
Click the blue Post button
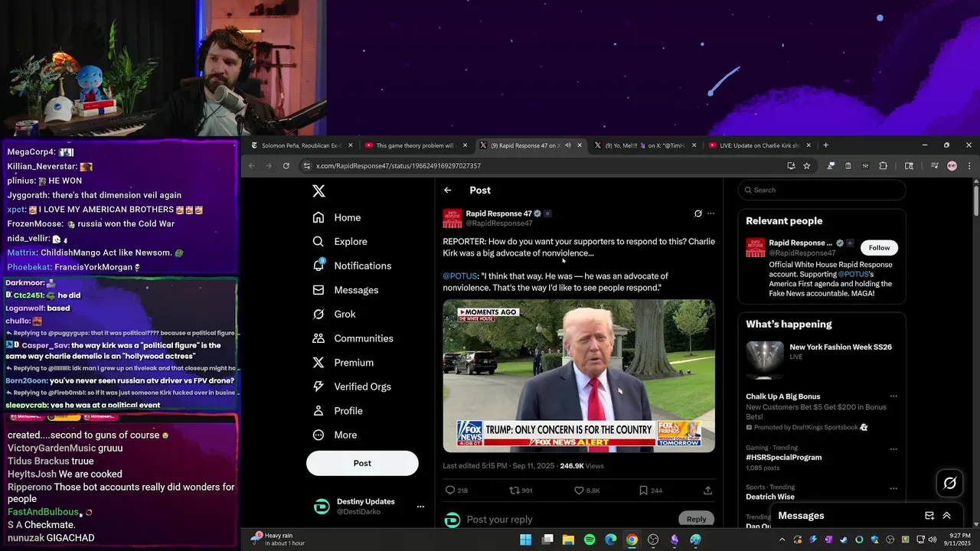(x=362, y=463)
